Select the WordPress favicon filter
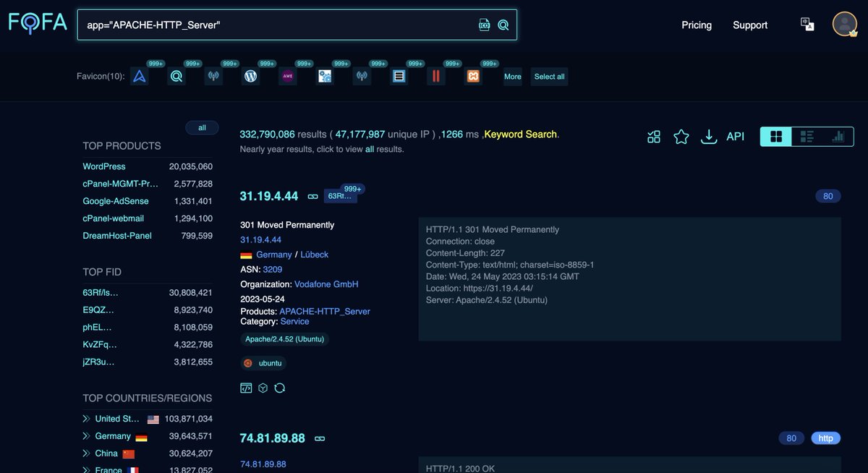Screen dimensions: 868x473 [251, 76]
